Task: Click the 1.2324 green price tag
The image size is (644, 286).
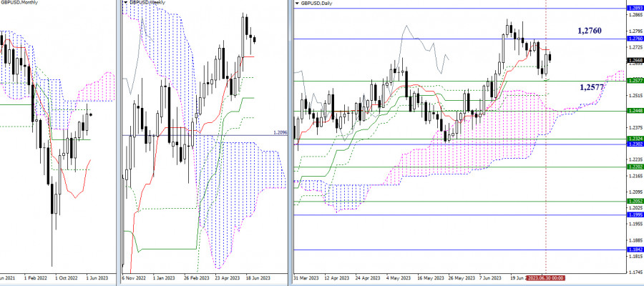Action: (634, 139)
